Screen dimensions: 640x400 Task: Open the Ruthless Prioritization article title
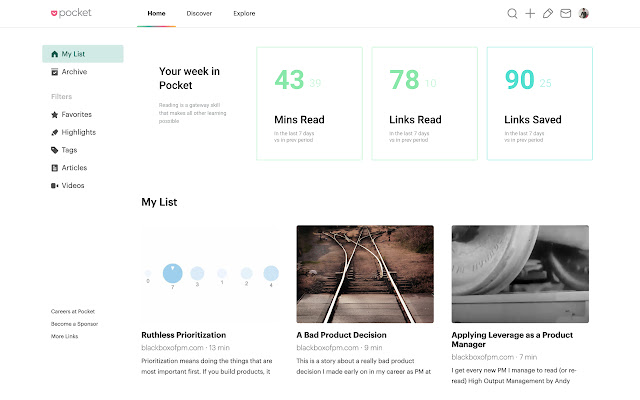coord(184,335)
